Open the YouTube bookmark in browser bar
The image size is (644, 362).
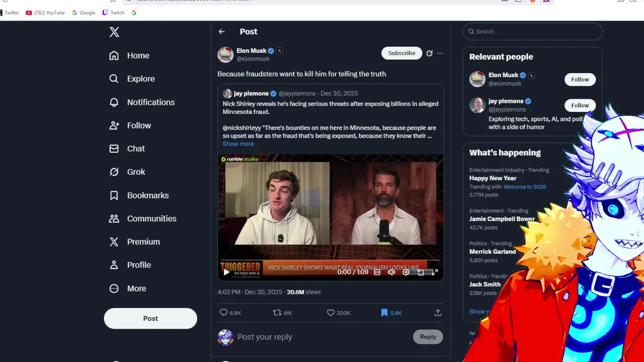(45, 13)
